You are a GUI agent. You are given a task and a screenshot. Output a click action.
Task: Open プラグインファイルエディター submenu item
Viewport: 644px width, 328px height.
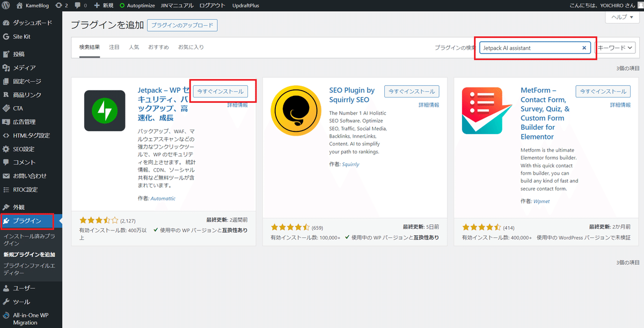(x=30, y=269)
